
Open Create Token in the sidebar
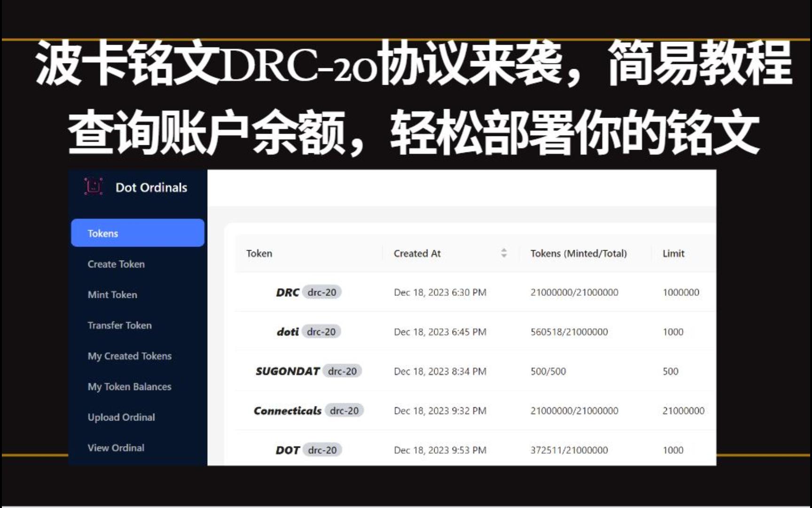pyautogui.click(x=116, y=264)
